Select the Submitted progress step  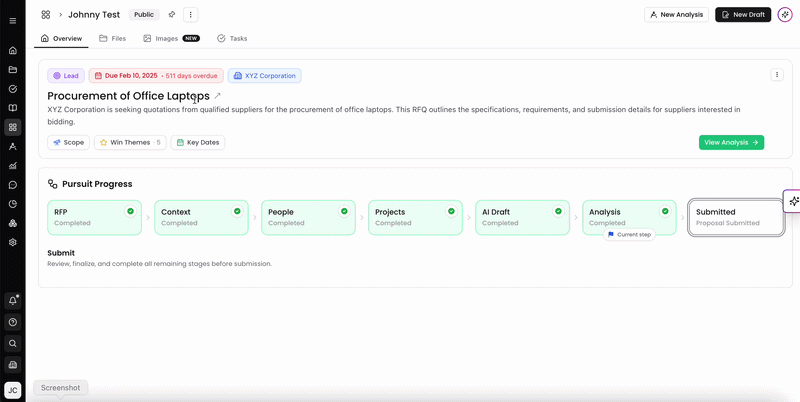pyautogui.click(x=736, y=217)
